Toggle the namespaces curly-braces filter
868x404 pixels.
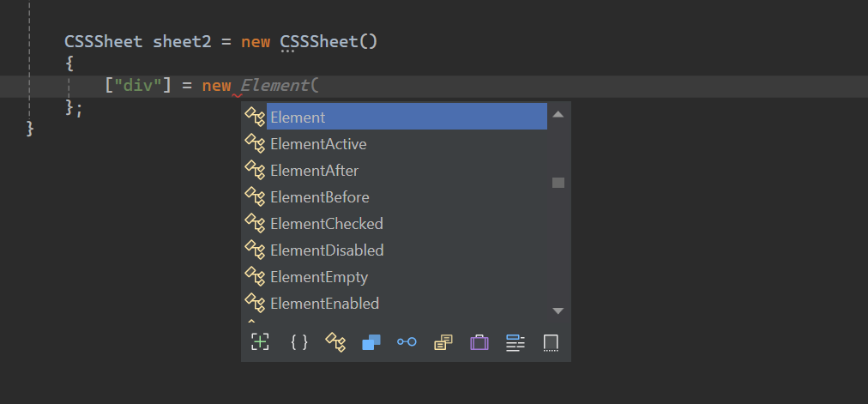298,342
